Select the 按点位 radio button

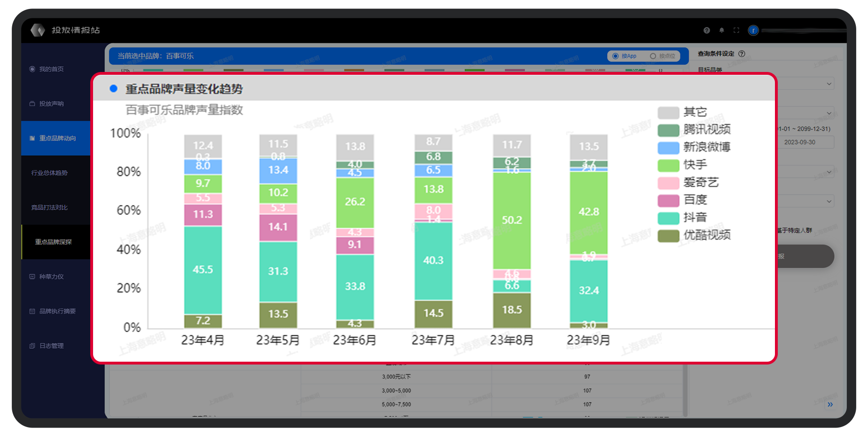(653, 56)
